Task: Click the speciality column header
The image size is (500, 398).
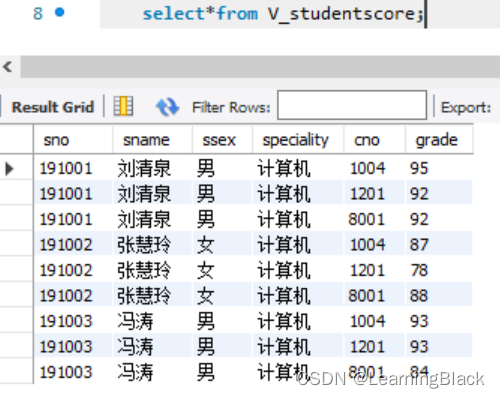Action: pos(298,140)
